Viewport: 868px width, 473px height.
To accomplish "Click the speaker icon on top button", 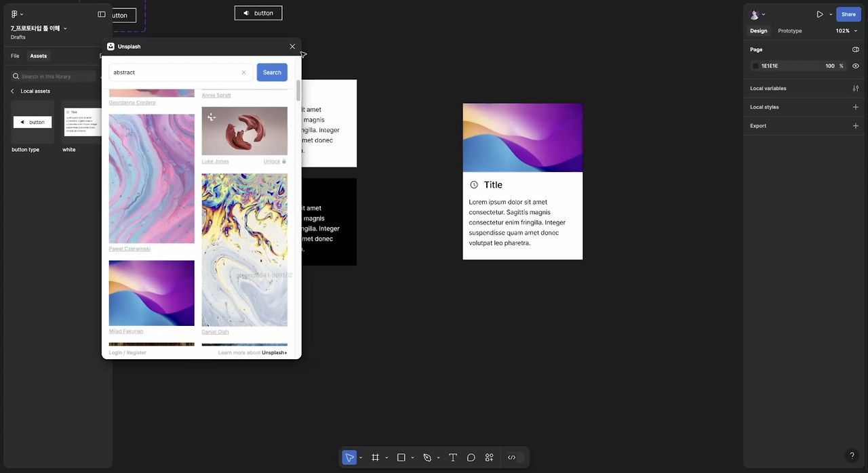I will [x=246, y=13].
